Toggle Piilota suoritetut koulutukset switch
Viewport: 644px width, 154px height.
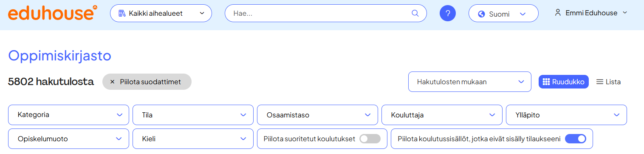click(x=370, y=139)
